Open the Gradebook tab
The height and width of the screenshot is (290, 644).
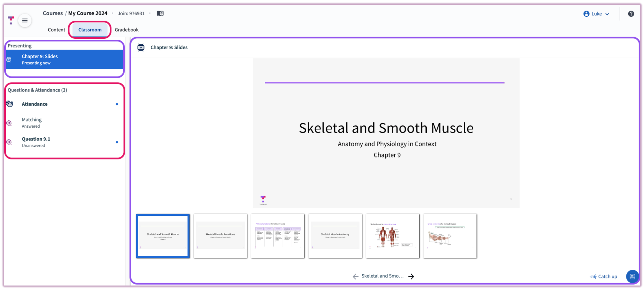click(x=127, y=29)
